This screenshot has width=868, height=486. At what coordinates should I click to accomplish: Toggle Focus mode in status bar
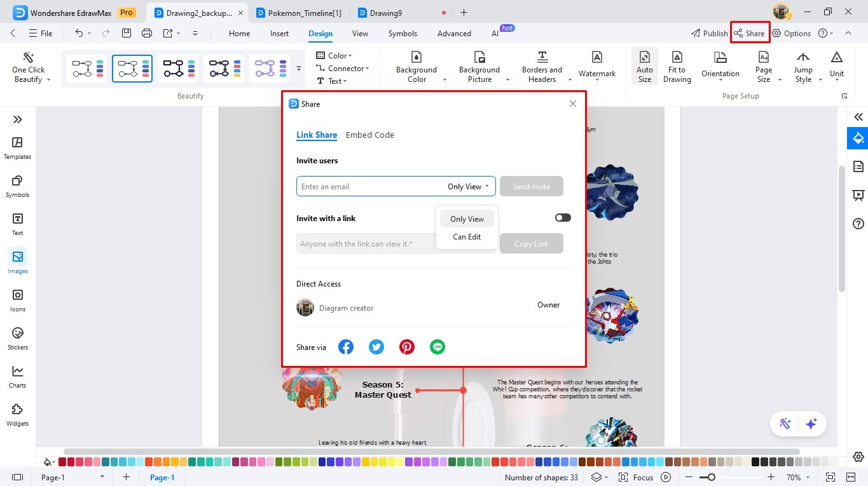tap(637, 477)
